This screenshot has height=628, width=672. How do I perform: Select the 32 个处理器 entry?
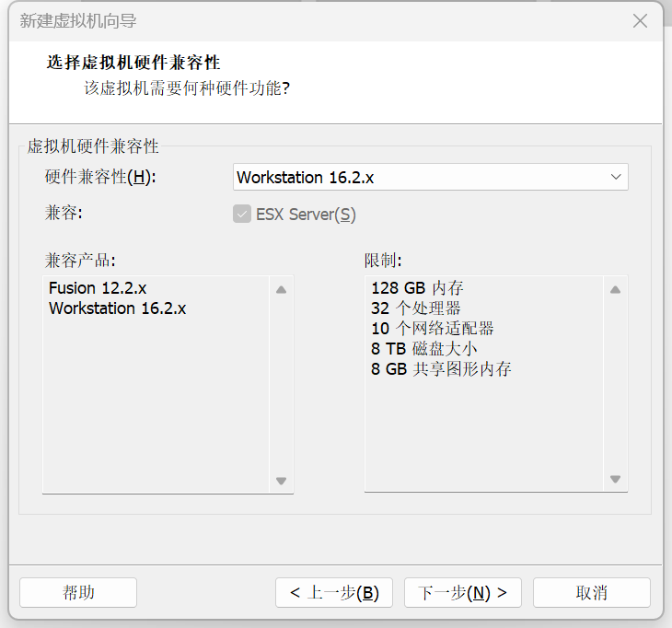(416, 308)
